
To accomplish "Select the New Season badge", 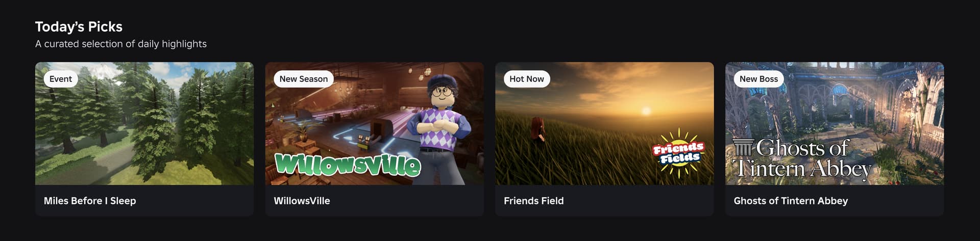I will coord(304,79).
